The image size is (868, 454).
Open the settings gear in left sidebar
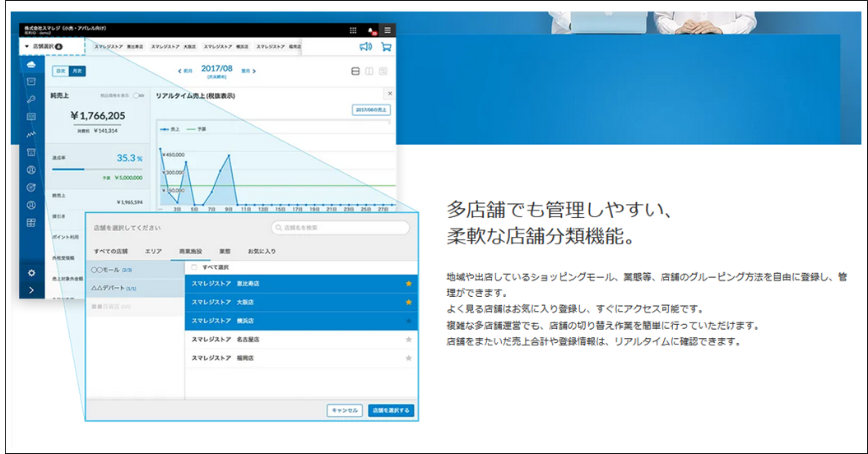click(31, 273)
